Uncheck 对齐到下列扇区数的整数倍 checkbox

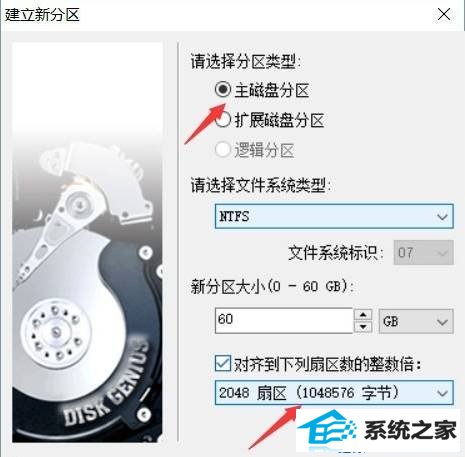tap(223, 363)
